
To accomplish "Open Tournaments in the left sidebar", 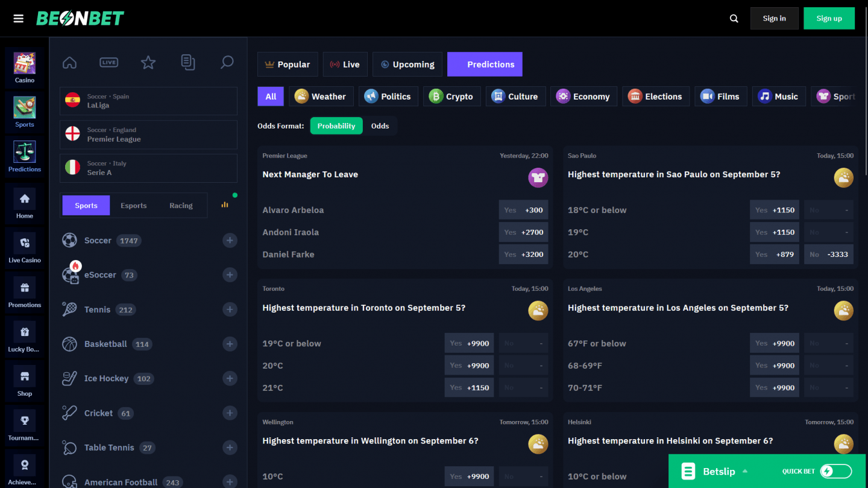I will tap(25, 426).
